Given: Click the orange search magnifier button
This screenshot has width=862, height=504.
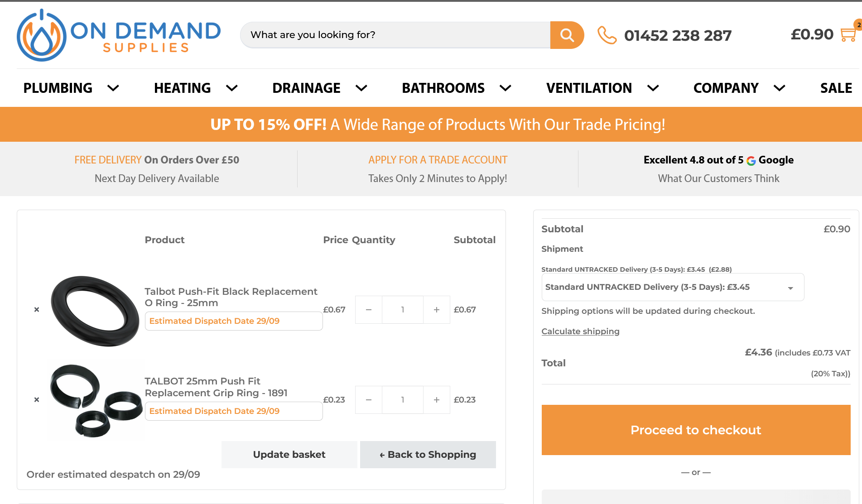Looking at the screenshot, I should point(567,35).
